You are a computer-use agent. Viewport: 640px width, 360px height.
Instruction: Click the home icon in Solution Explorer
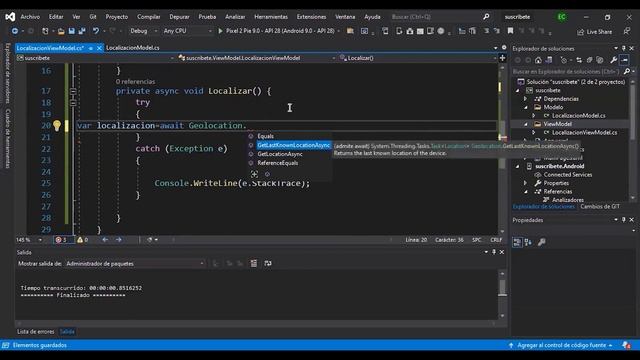tap(538, 60)
